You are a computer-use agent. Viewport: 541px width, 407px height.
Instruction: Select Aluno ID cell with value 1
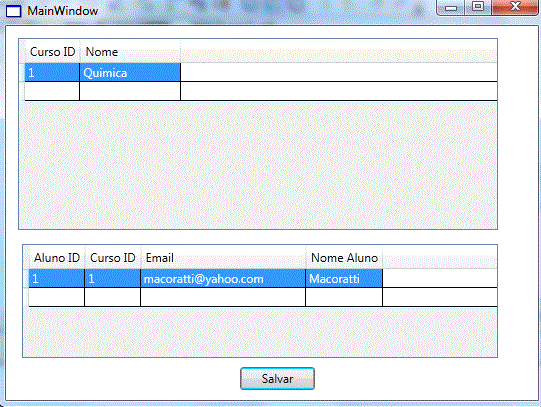(57, 278)
